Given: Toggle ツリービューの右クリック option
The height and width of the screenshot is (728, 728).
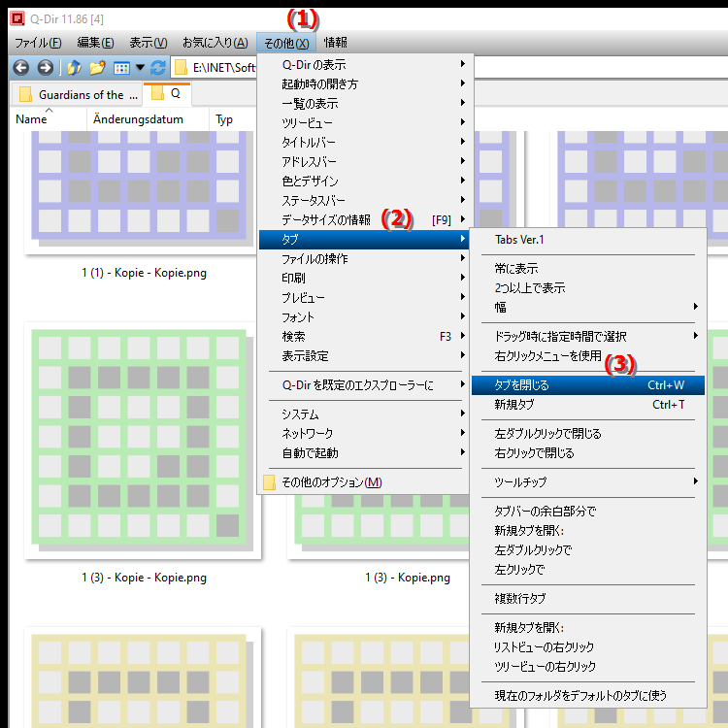Looking at the screenshot, I should (588, 666).
